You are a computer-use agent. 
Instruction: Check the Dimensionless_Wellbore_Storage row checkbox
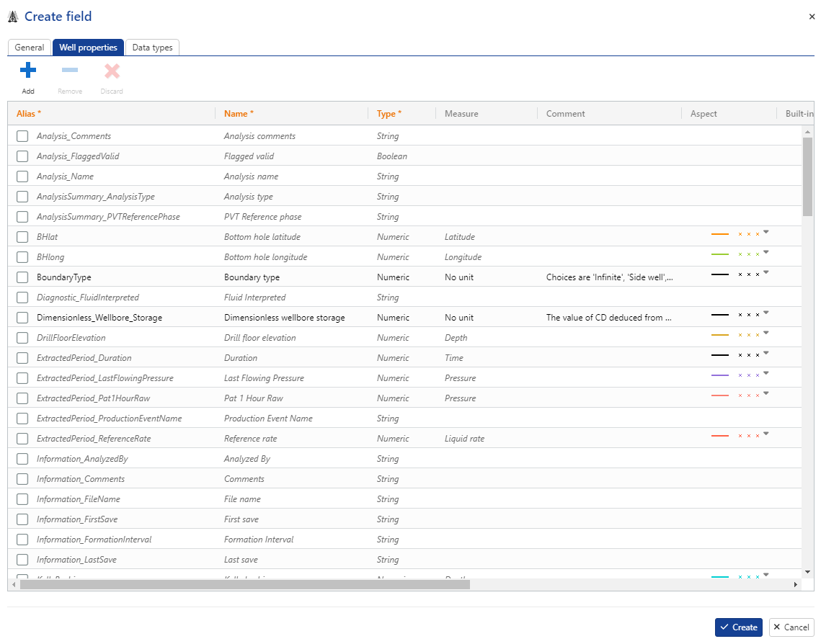[22, 318]
